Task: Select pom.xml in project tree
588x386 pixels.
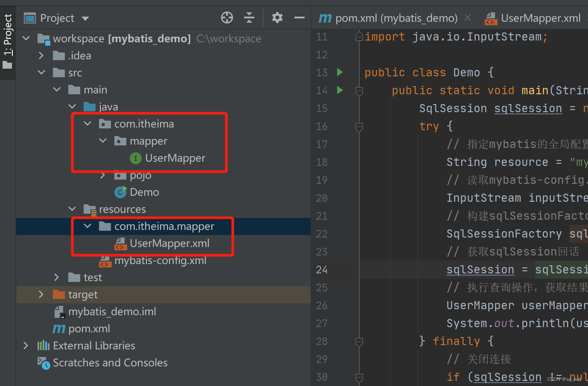Action: 89,328
